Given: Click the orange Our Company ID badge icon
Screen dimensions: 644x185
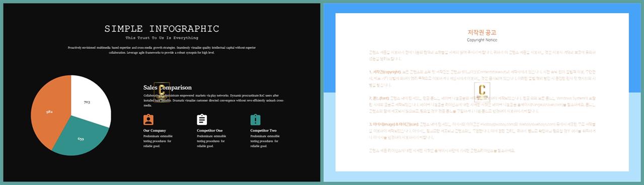Looking at the screenshot, I should (148, 119).
